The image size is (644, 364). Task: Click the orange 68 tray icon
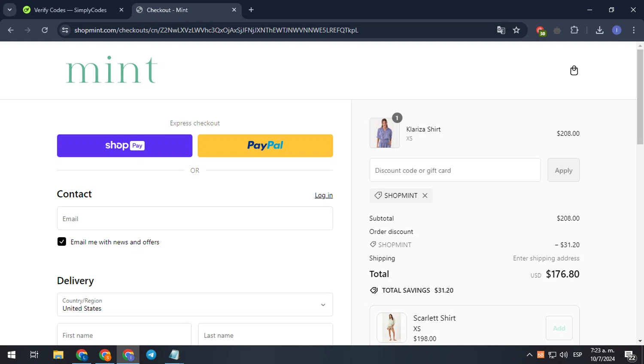(x=541, y=355)
